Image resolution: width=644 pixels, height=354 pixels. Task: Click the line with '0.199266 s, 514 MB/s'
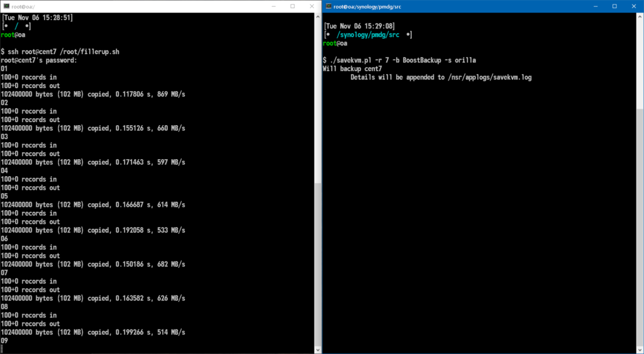click(93, 332)
